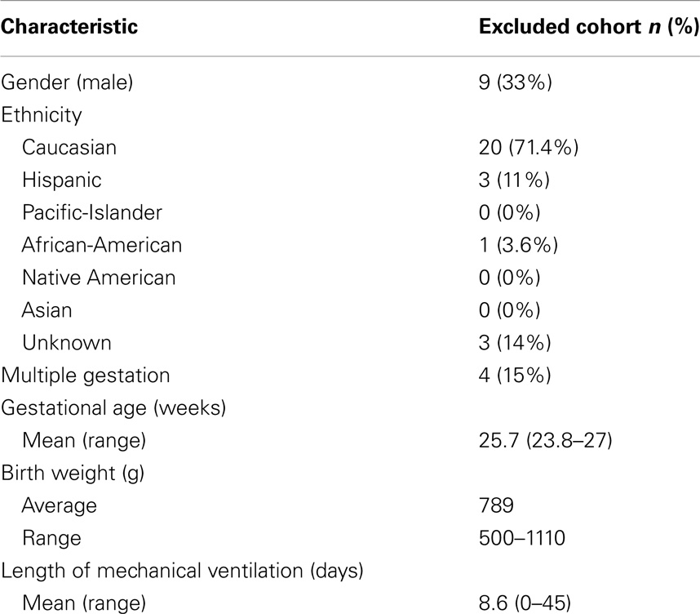Select the Ethnicity row label
The image size is (700, 614).
click(42, 115)
